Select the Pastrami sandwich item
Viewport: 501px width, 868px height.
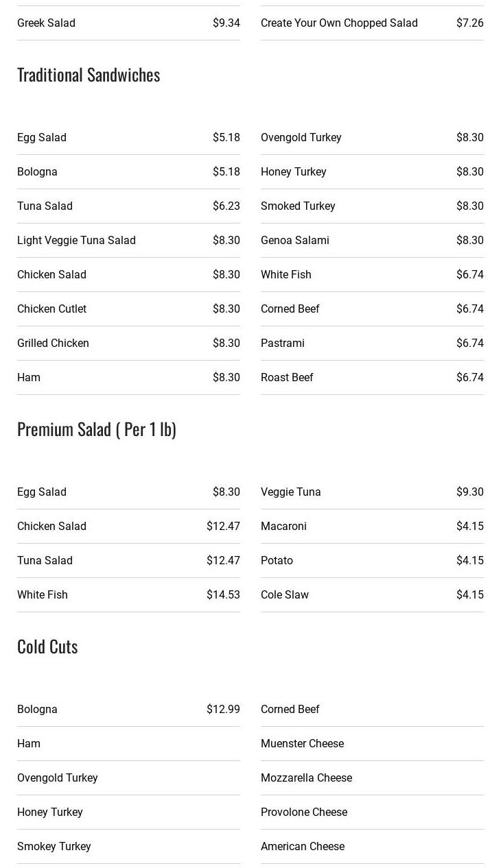click(283, 343)
